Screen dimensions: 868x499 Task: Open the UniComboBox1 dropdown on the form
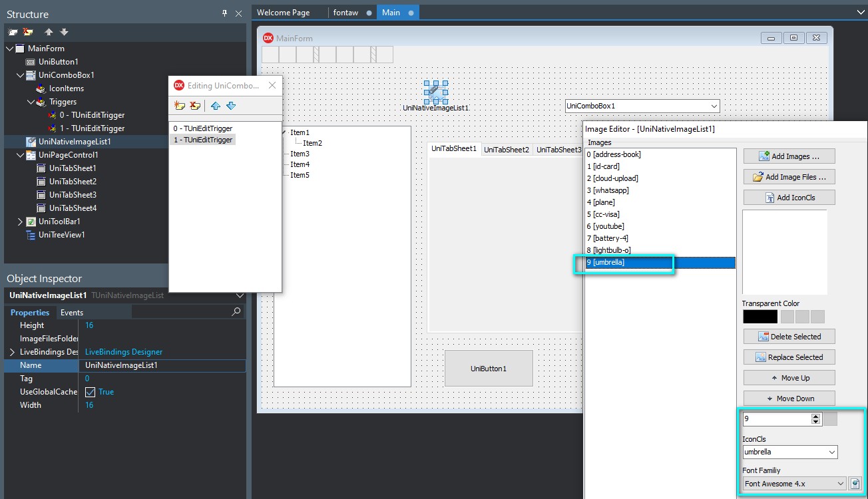(x=714, y=106)
